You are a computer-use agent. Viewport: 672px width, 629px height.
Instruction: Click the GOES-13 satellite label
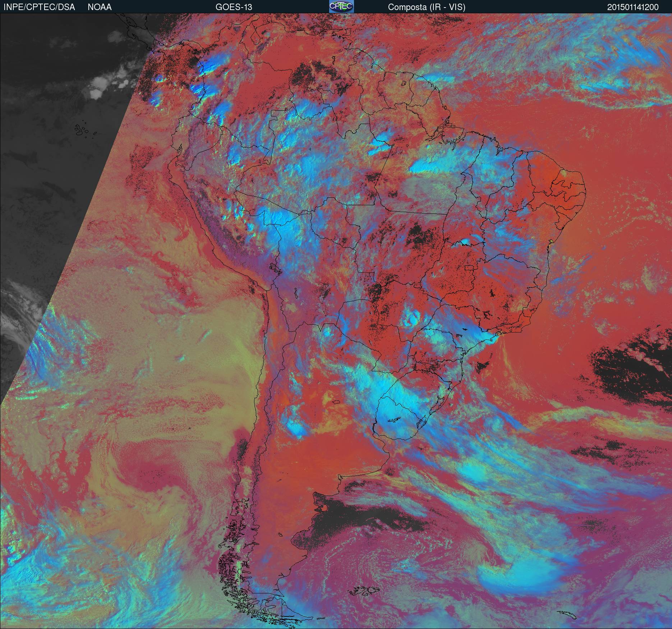point(234,7)
